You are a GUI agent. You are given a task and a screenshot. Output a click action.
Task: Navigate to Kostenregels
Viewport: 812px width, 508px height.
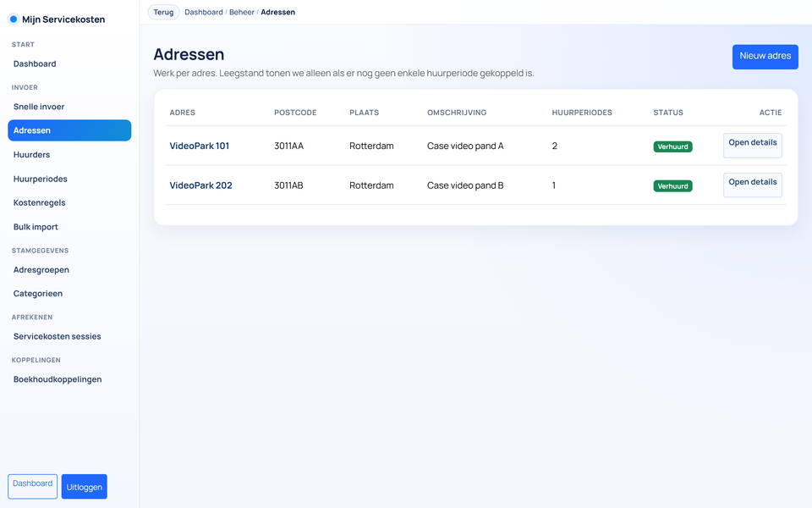point(39,203)
